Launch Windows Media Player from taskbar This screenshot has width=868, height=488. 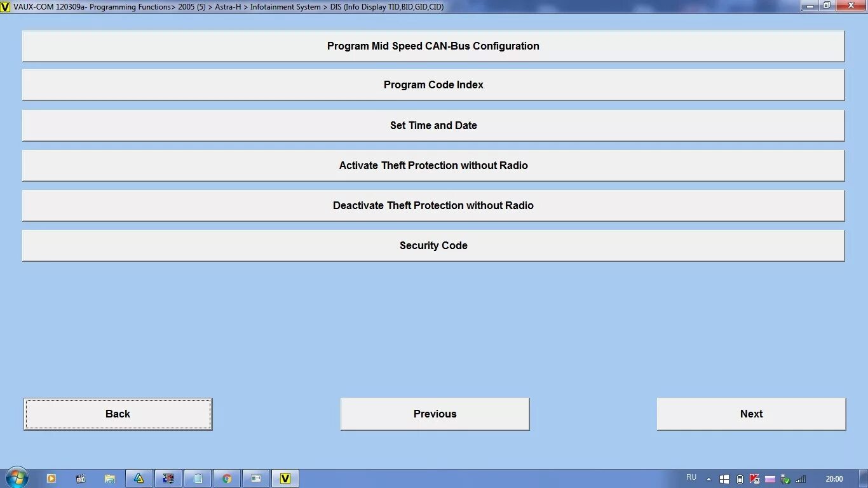click(x=51, y=478)
